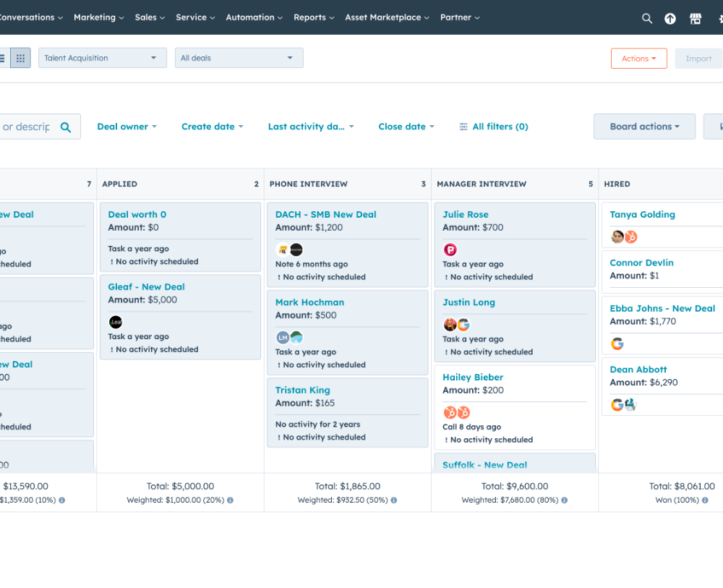Open the Sales menu

[150, 17]
